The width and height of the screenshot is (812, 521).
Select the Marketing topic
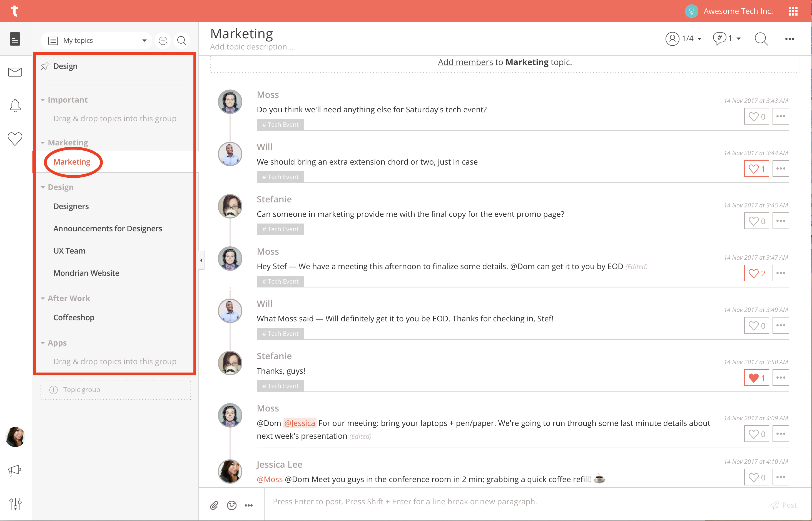(x=72, y=162)
